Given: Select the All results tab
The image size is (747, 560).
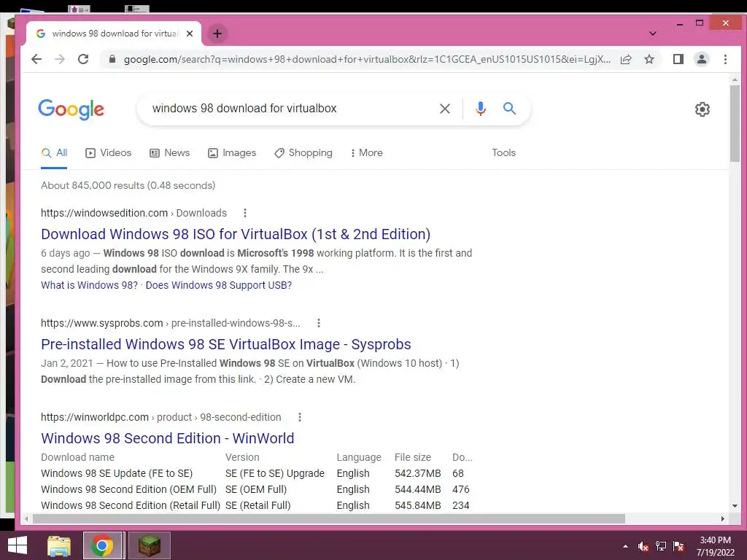Looking at the screenshot, I should pyautogui.click(x=54, y=153).
